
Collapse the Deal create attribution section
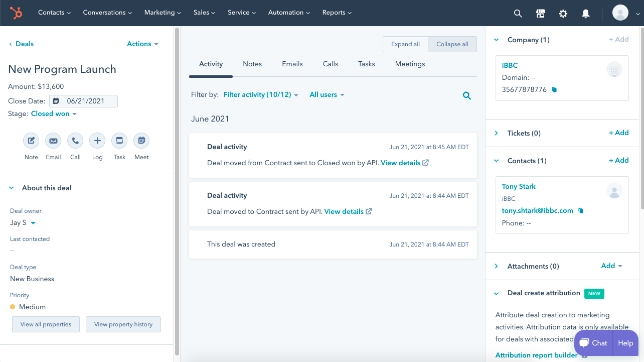497,293
